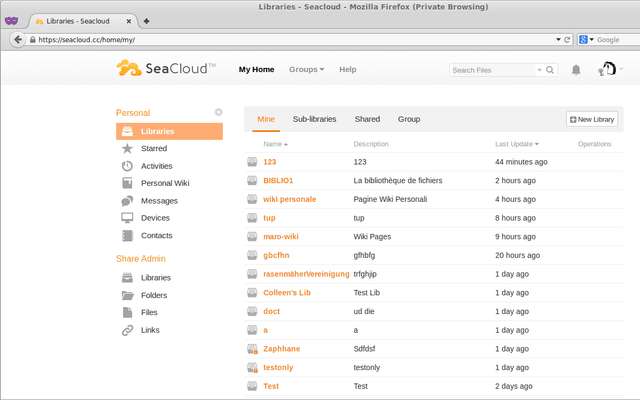Viewport: 640px width, 400px height.
Task: Click library icon beside 123
Action: (252, 162)
